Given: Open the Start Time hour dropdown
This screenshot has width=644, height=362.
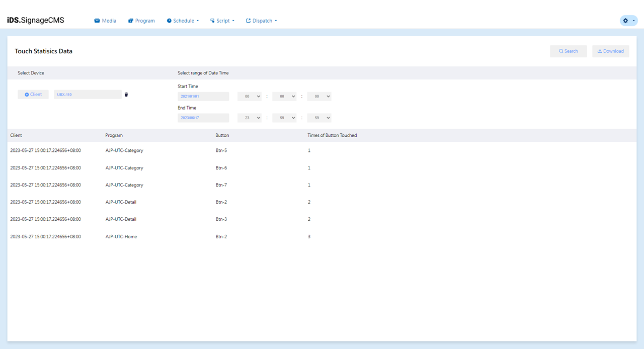Looking at the screenshot, I should point(250,97).
